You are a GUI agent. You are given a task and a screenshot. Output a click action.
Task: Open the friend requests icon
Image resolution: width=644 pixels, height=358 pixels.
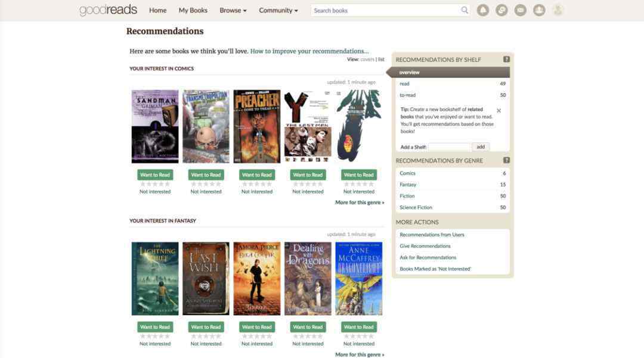click(x=539, y=10)
